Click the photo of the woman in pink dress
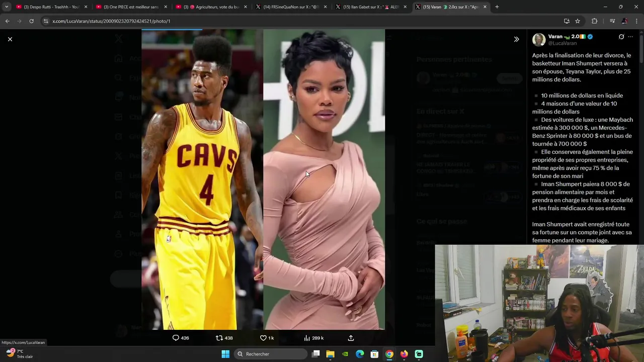The height and width of the screenshot is (362, 644). point(324,179)
